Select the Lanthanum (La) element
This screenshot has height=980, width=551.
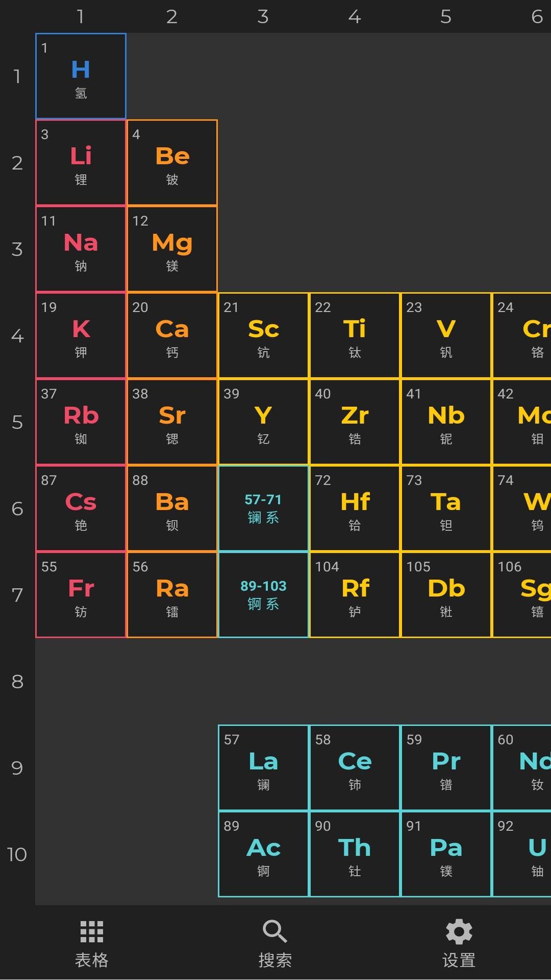click(x=263, y=768)
